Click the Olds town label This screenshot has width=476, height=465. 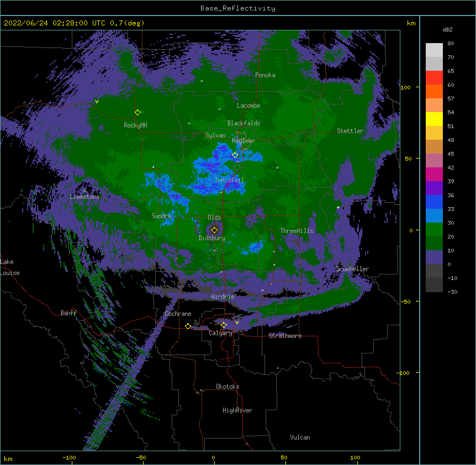tap(214, 218)
